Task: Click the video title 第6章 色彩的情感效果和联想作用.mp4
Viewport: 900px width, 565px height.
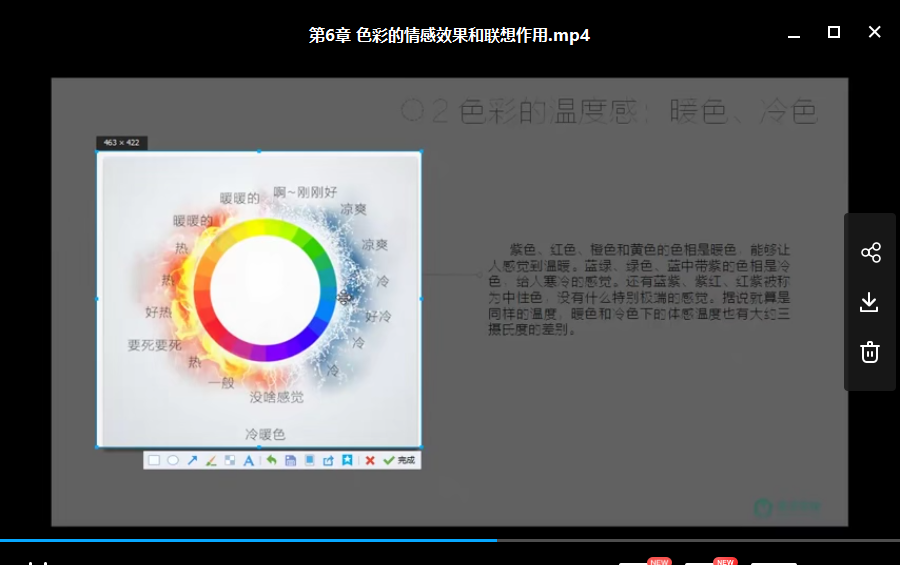Action: [449, 36]
